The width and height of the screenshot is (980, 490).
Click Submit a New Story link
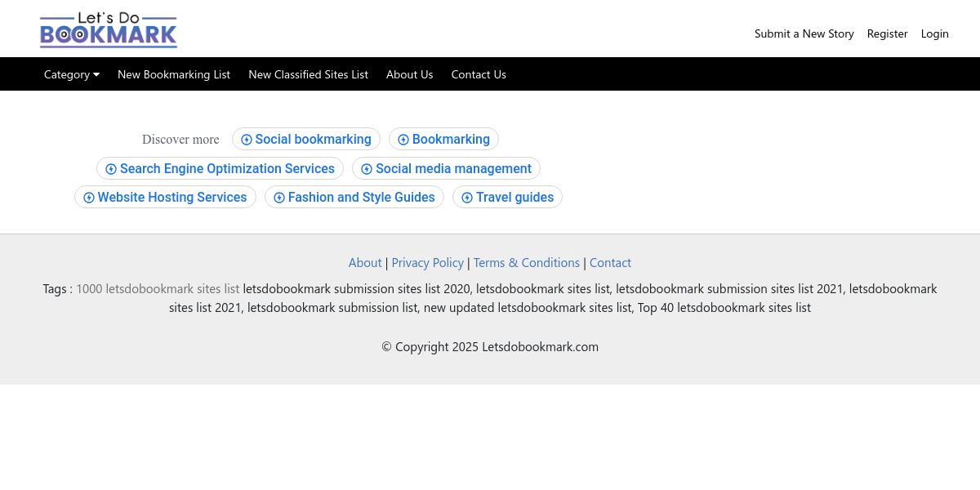click(804, 33)
